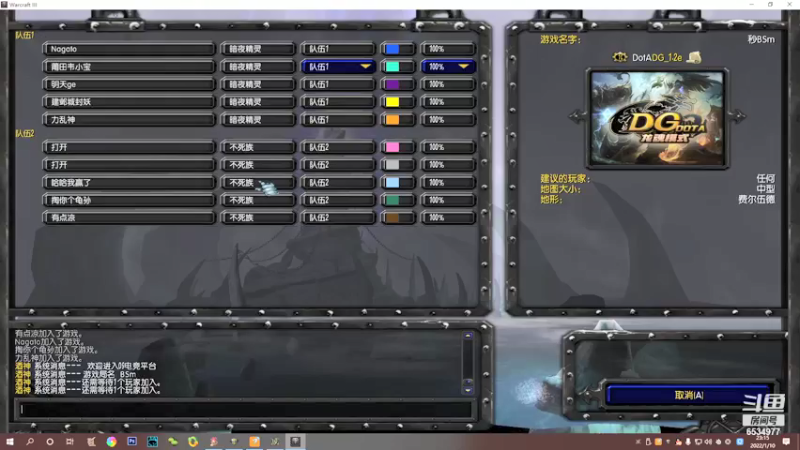This screenshot has height=450, width=800.
Task: Click the microphone icon in system tray
Action: click(x=688, y=442)
